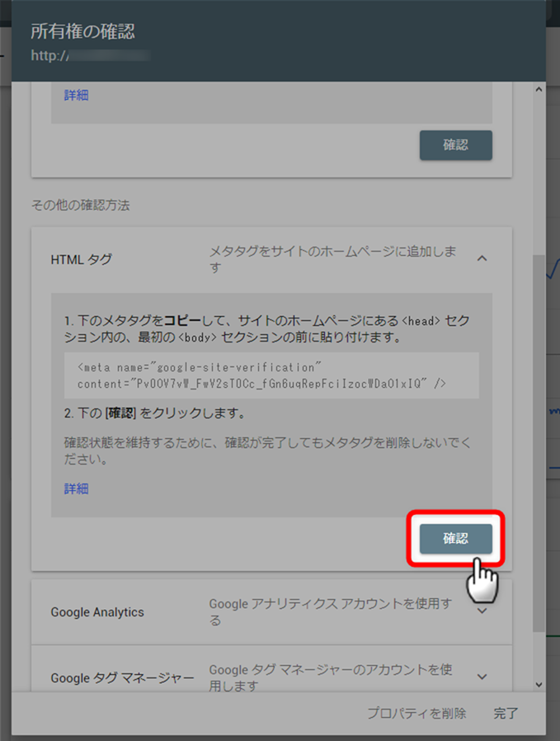Select the Google タグ マネージャー method title
Viewport: 560px width, 741px height.
click(x=122, y=677)
